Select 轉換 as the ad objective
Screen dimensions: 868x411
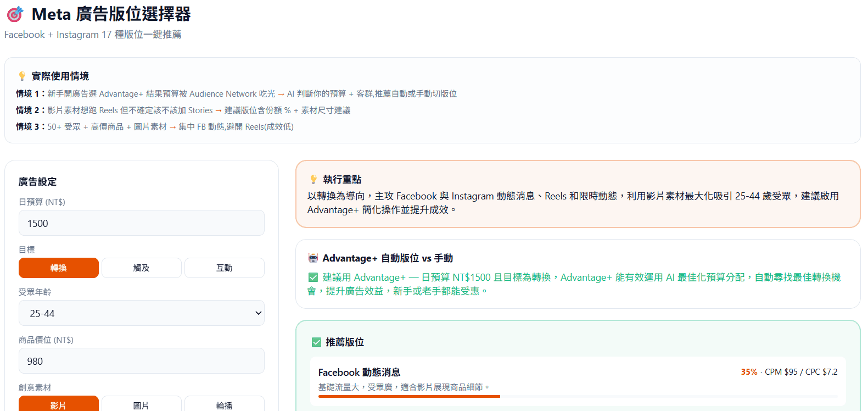click(x=59, y=268)
